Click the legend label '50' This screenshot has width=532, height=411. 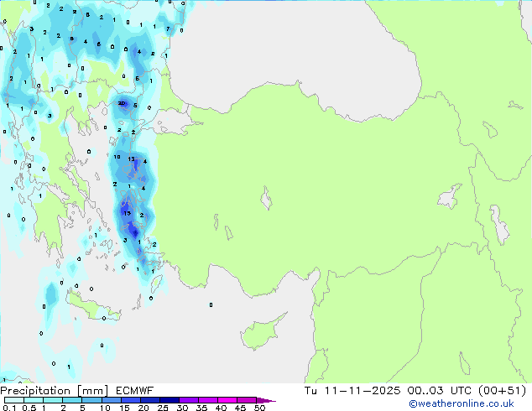[x=260, y=408]
